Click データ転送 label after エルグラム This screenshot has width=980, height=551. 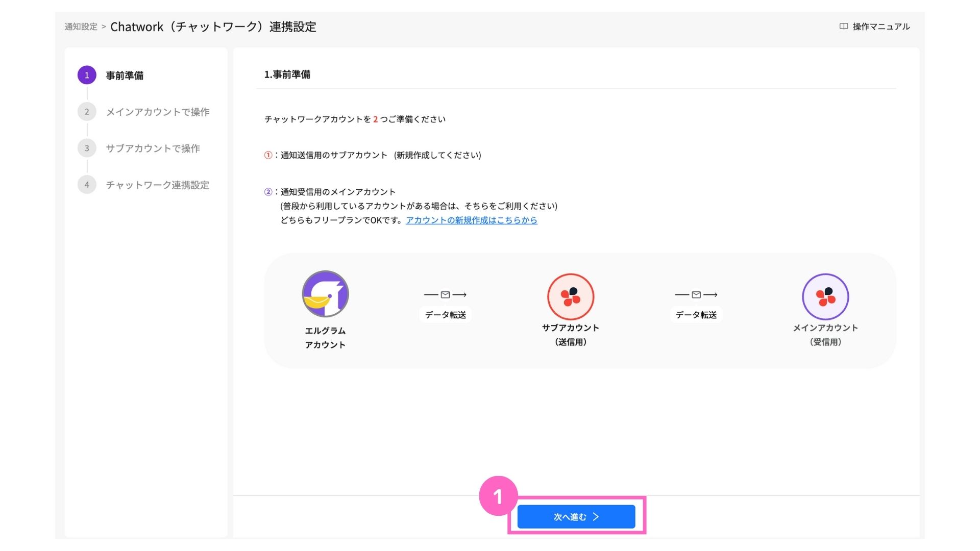pyautogui.click(x=446, y=315)
